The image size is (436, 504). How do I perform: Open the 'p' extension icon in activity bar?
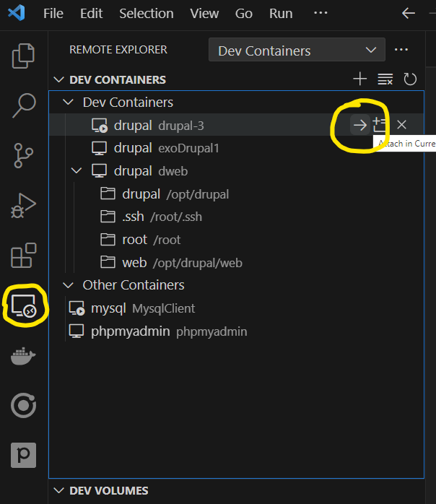23,455
